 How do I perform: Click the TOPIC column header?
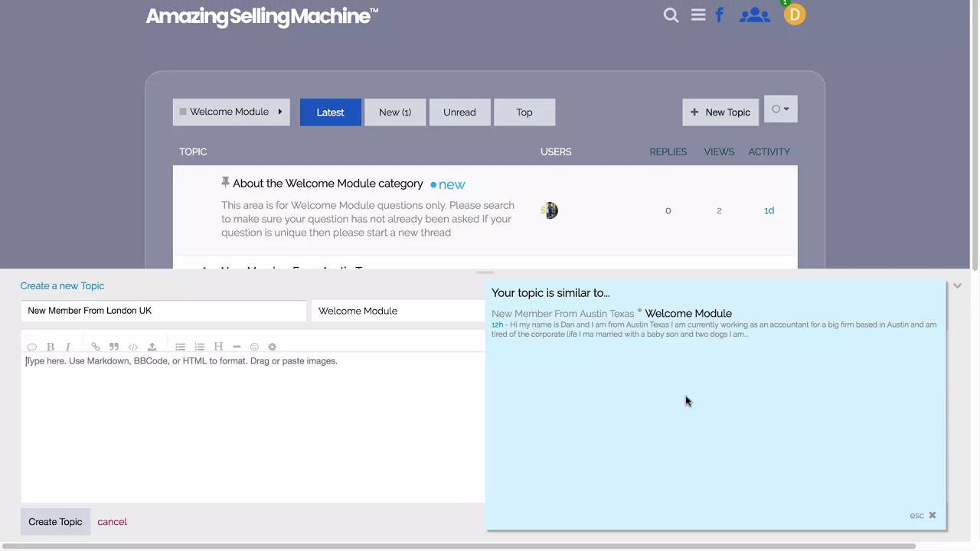pos(193,152)
